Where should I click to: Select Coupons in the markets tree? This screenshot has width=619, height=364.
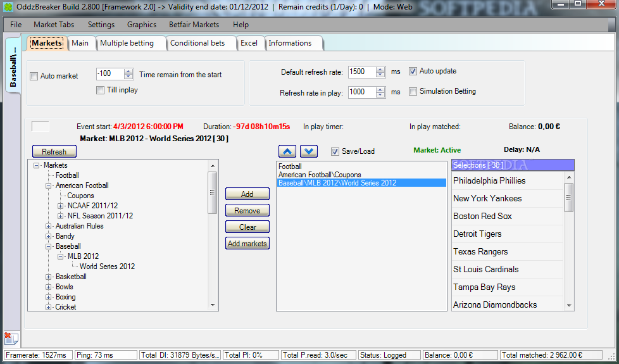point(80,196)
